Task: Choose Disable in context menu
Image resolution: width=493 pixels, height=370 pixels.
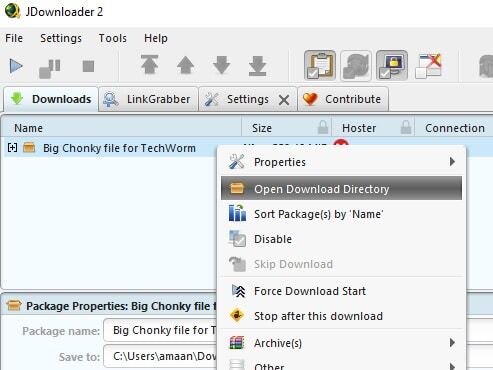Action: pos(341,239)
